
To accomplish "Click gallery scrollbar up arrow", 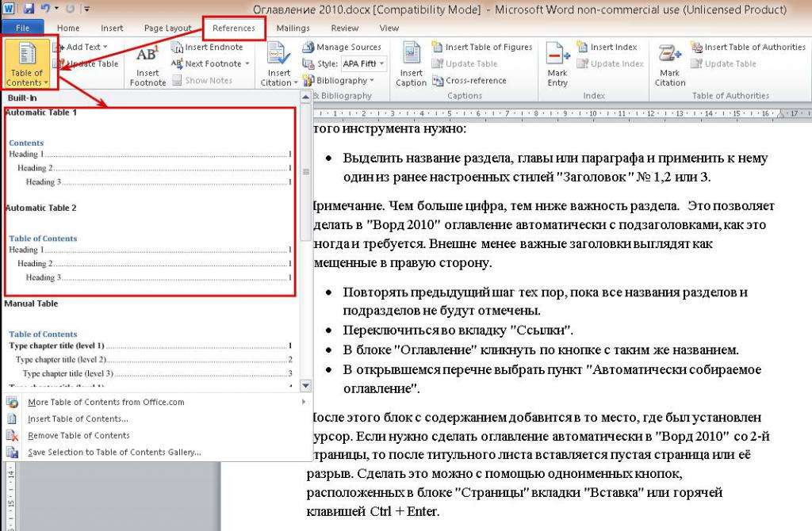I will pos(305,97).
